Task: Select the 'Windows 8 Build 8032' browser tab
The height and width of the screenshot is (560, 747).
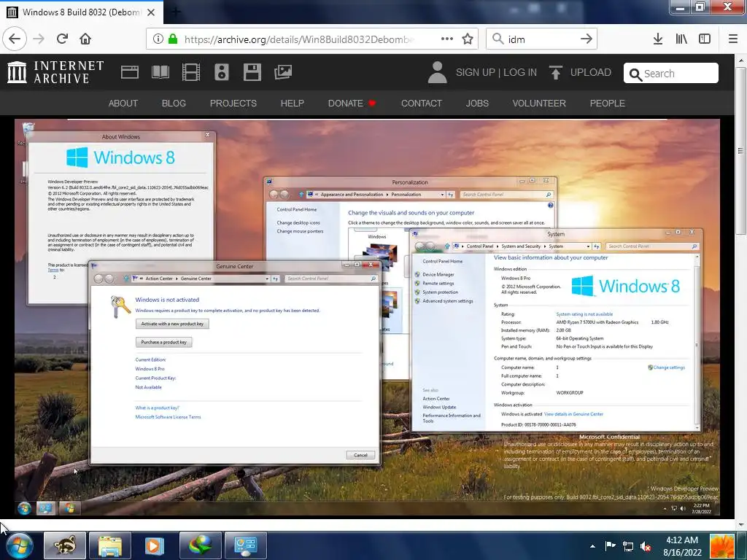Action: pyautogui.click(x=82, y=12)
